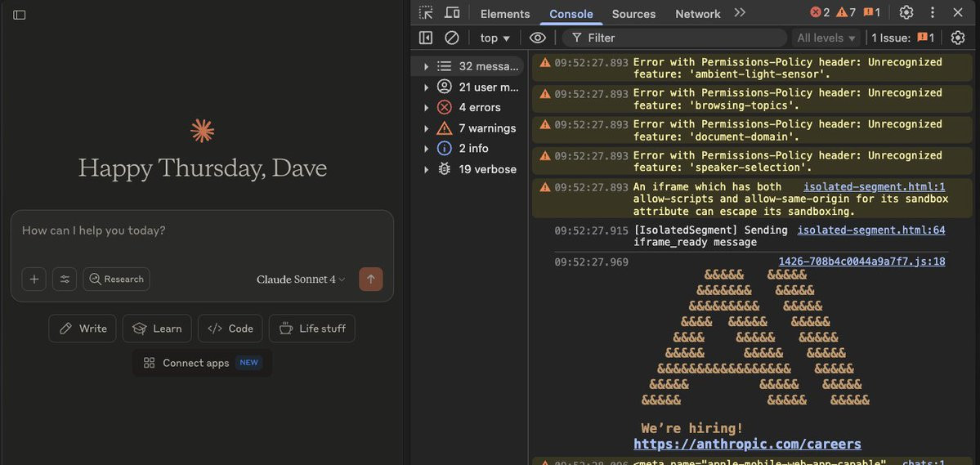Toggle the Claude sidebar panel icon
The height and width of the screenshot is (465, 980).
(20, 15)
